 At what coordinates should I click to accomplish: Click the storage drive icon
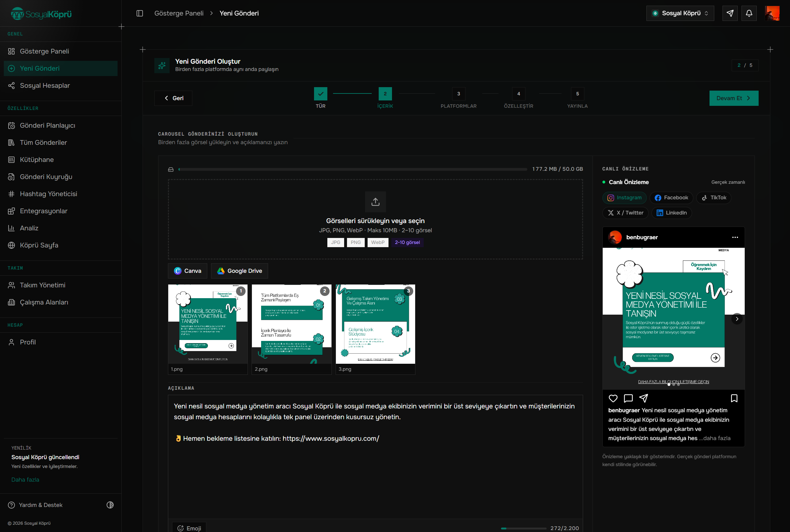[x=171, y=169]
